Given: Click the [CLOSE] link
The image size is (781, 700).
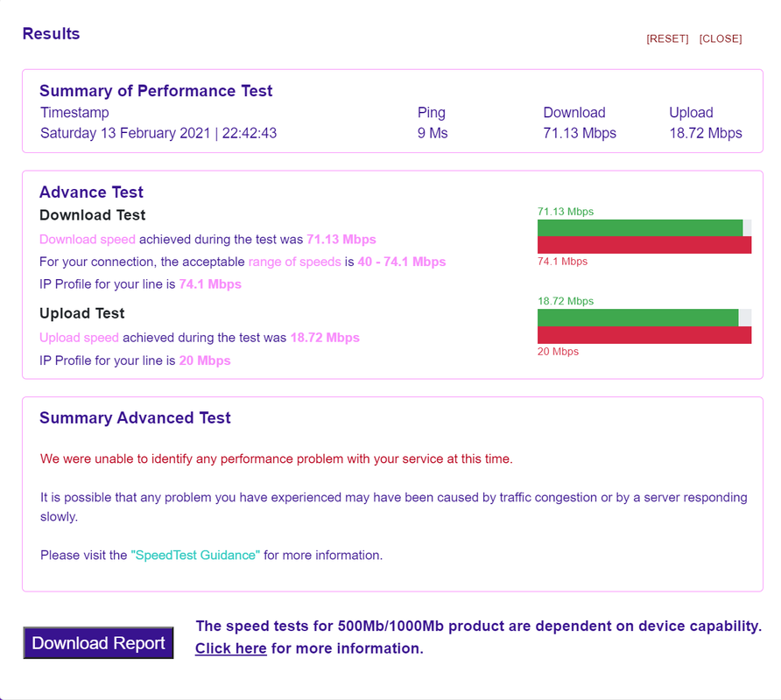Looking at the screenshot, I should pos(721,38).
